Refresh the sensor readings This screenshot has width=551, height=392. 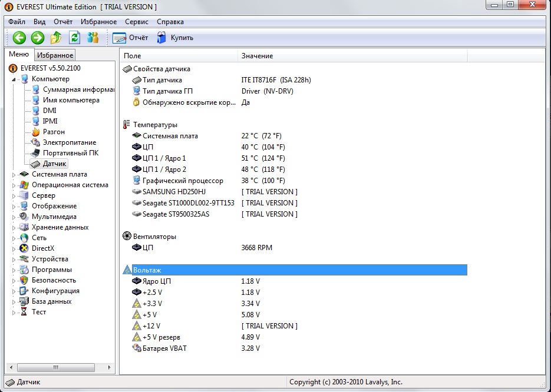pos(74,38)
